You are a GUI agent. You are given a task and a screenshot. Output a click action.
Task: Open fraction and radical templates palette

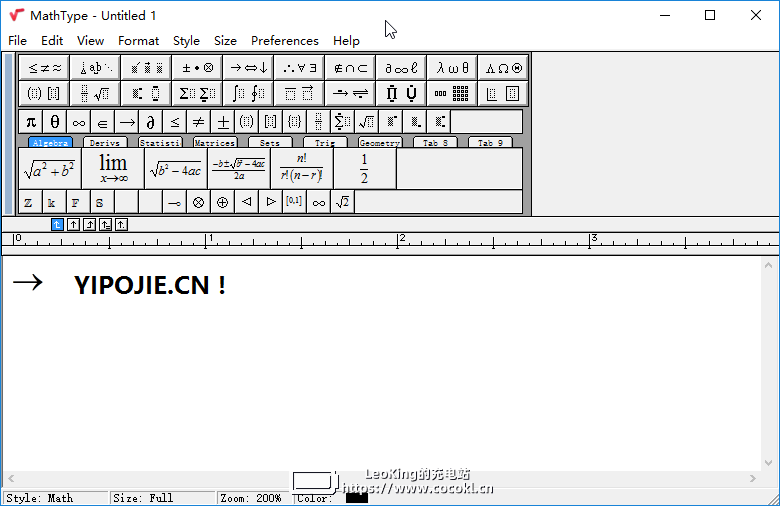[x=95, y=93]
